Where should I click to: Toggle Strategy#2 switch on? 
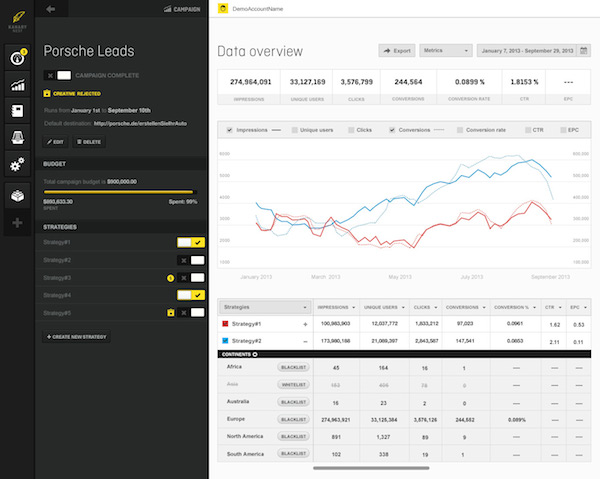click(x=191, y=260)
